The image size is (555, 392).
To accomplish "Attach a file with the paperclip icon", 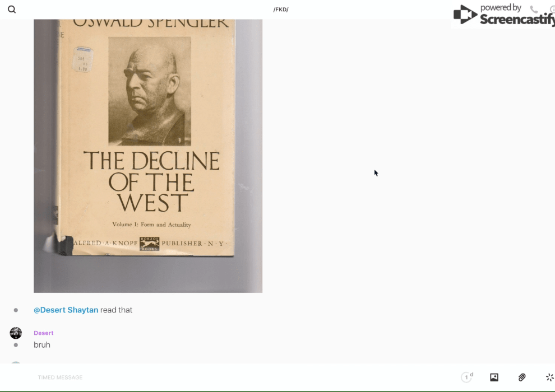I will [x=522, y=377].
